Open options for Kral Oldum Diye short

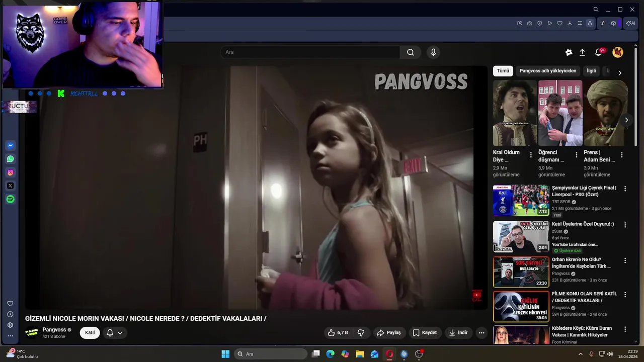(531, 155)
